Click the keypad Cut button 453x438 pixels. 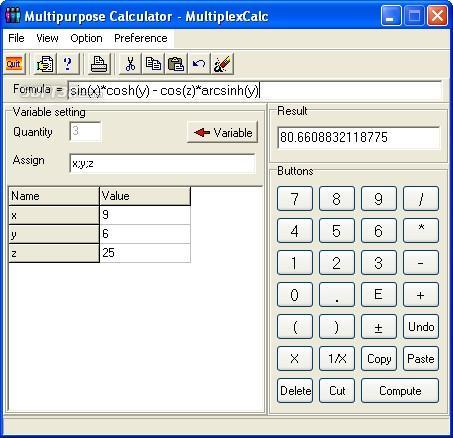pos(337,391)
